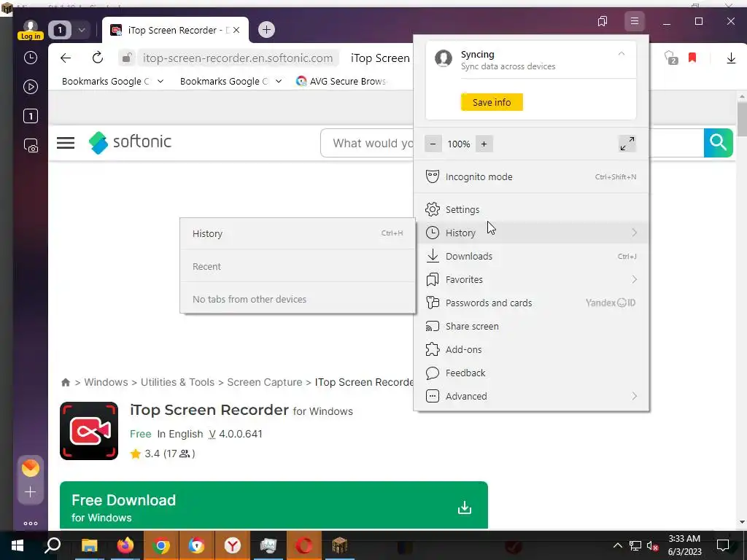Expand the tab group dropdown arrow
747x560 pixels.
[82, 30]
